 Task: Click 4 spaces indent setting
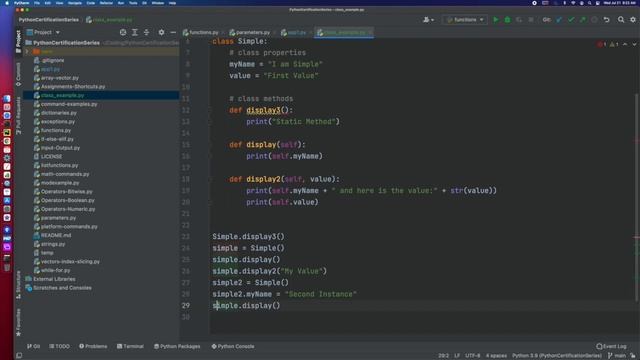click(496, 356)
